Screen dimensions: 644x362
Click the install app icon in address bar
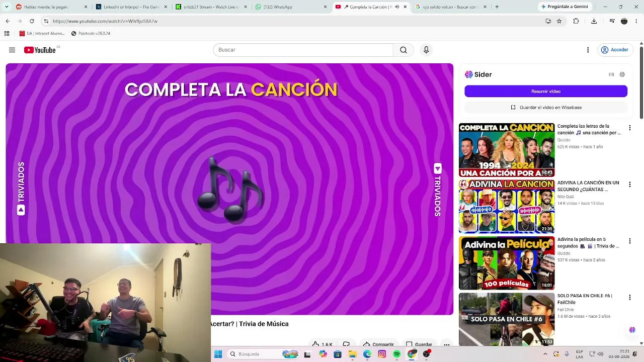548,21
